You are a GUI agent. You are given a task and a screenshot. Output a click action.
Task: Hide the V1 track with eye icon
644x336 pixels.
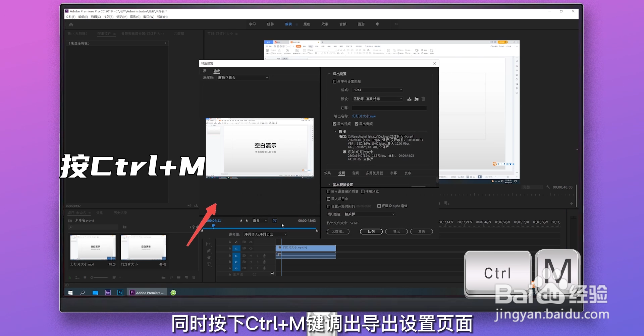[251, 249]
